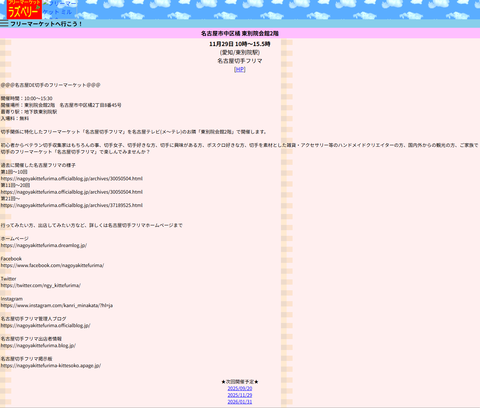Click the フリーマーケット ミル image link
This screenshot has height=408, width=480.
click(60, 10)
